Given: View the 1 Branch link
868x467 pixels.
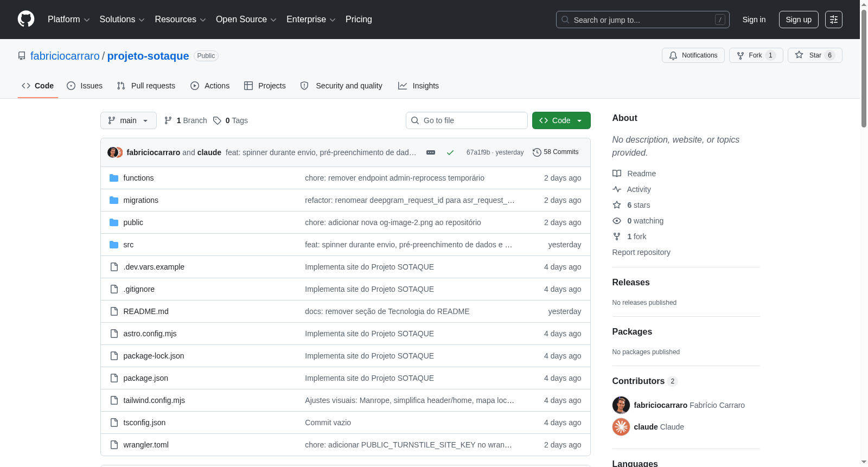Looking at the screenshot, I should point(186,120).
